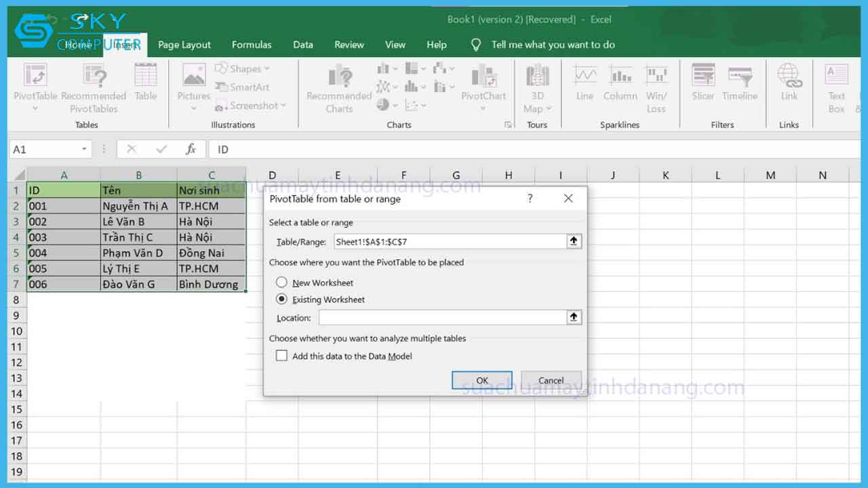Click the Insert Combo chart icon

click(x=444, y=87)
